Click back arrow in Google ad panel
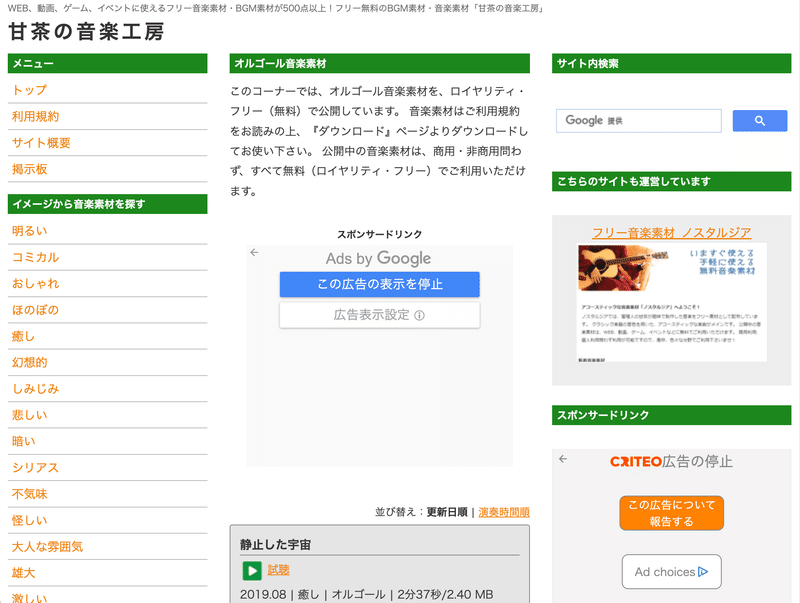This screenshot has height=603, width=800. click(x=255, y=253)
